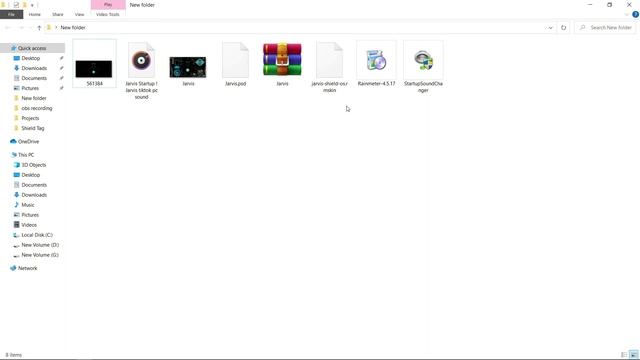The image size is (640, 360).
Task: Select the jarvis-shield-os.rmskin file
Action: [x=329, y=67]
